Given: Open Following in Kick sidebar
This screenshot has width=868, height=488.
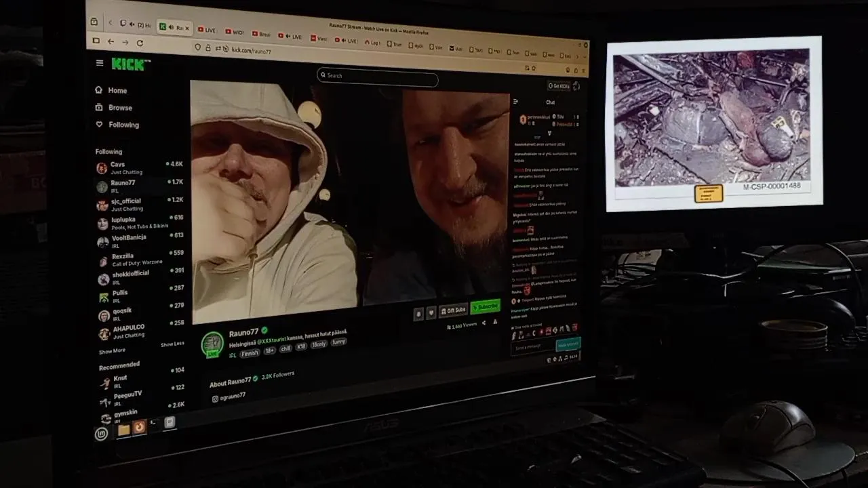Looking at the screenshot, I should [x=117, y=125].
